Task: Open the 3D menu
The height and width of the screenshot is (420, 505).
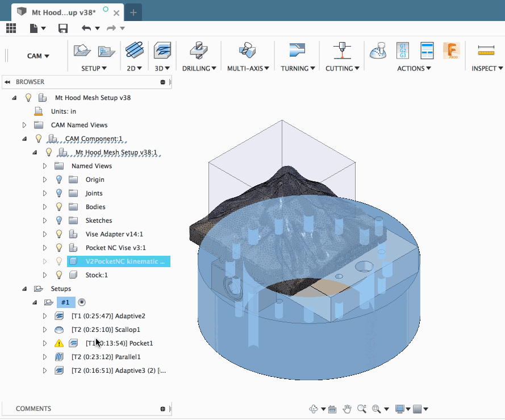Action: pos(162,68)
